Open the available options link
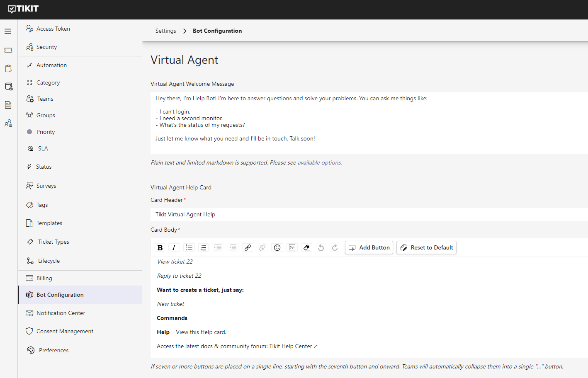 (319, 162)
